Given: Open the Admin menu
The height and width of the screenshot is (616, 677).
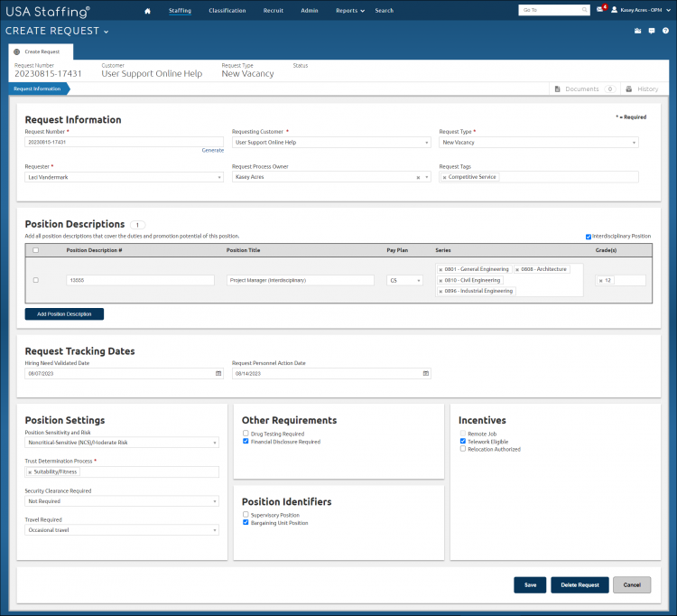Looking at the screenshot, I should point(310,10).
